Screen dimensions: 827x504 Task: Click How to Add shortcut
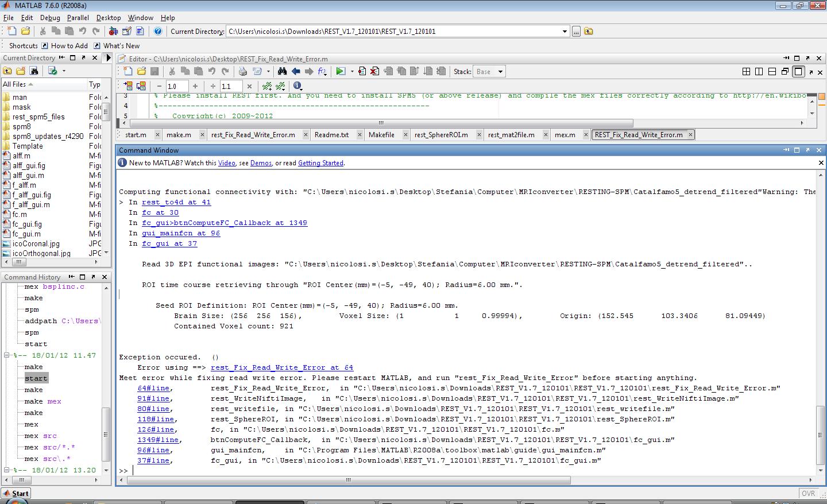tap(64, 46)
